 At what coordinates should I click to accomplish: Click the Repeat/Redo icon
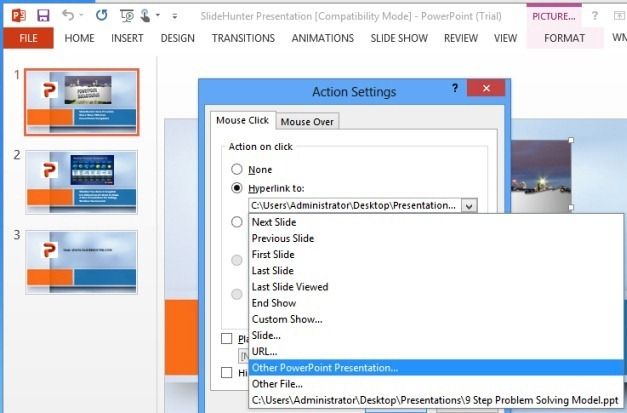pos(102,16)
